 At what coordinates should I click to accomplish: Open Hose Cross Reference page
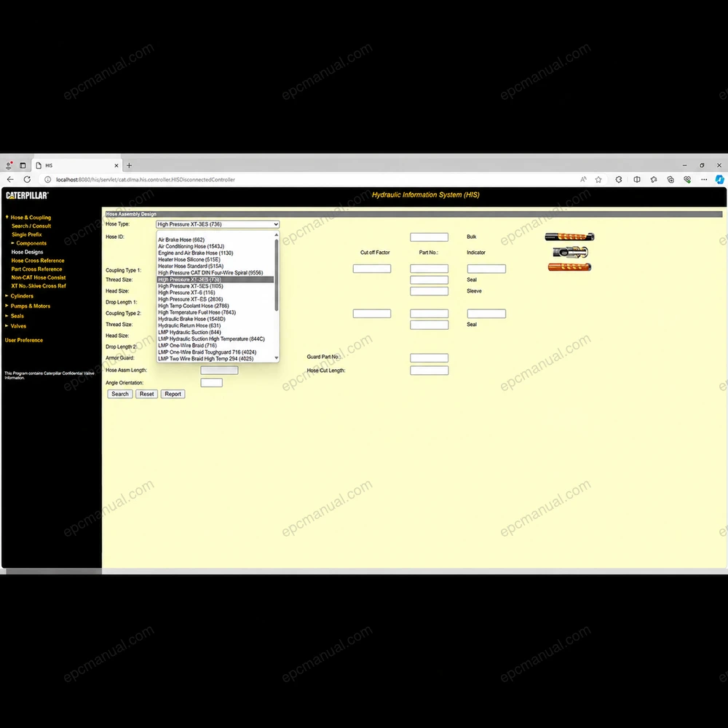[x=38, y=261]
